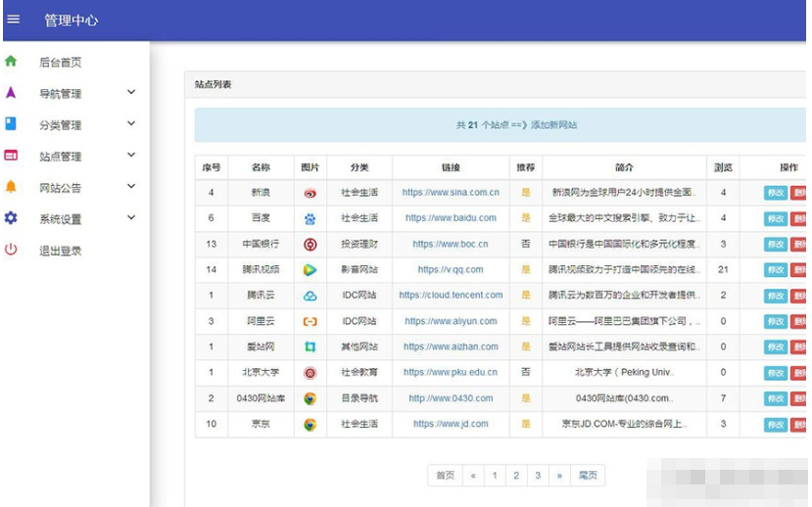Select the 导航管理 menu label

point(61,94)
